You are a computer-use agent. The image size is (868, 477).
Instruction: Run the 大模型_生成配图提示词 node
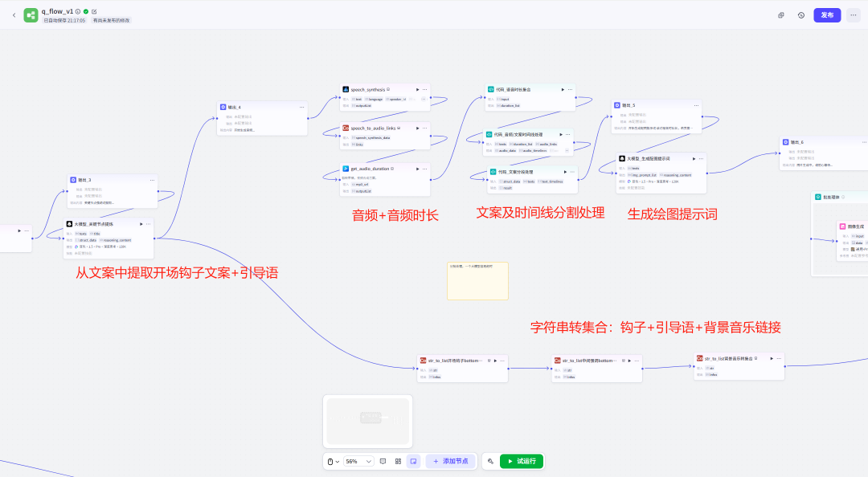pyautogui.click(x=694, y=159)
